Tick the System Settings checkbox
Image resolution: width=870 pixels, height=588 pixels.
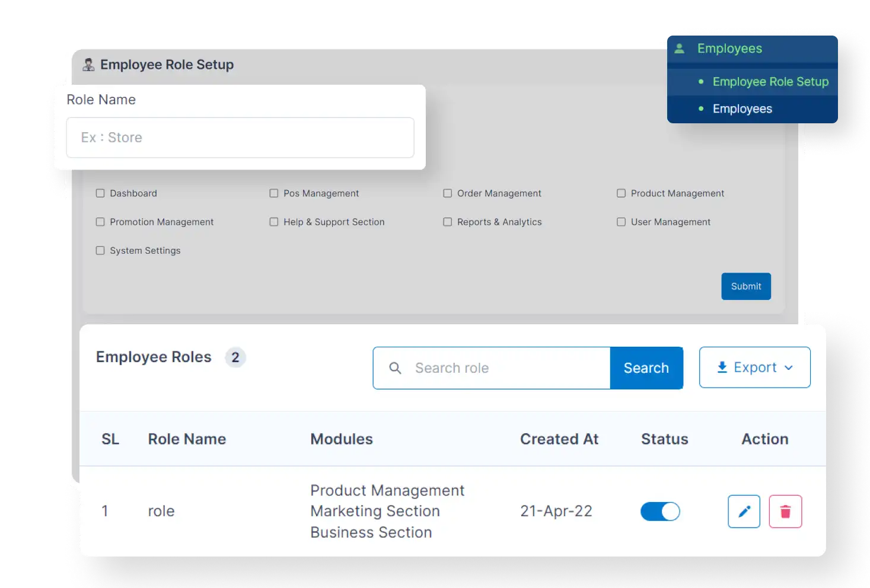[x=100, y=250]
